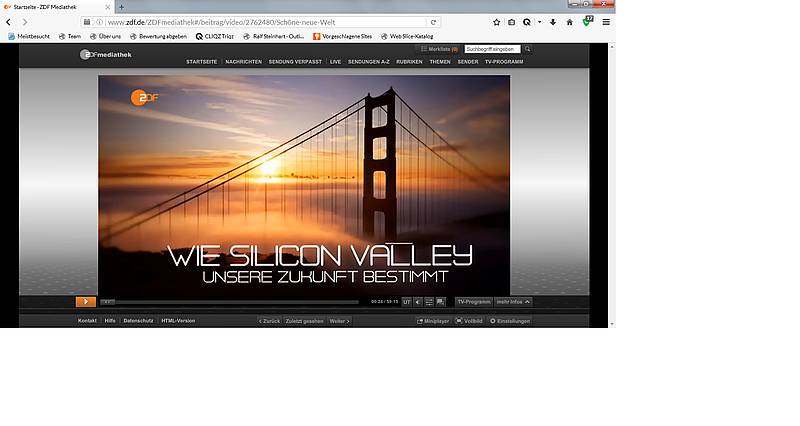Focus the Suchbegriff eingeben search field
This screenshot has height=426, width=800.
coord(492,49)
